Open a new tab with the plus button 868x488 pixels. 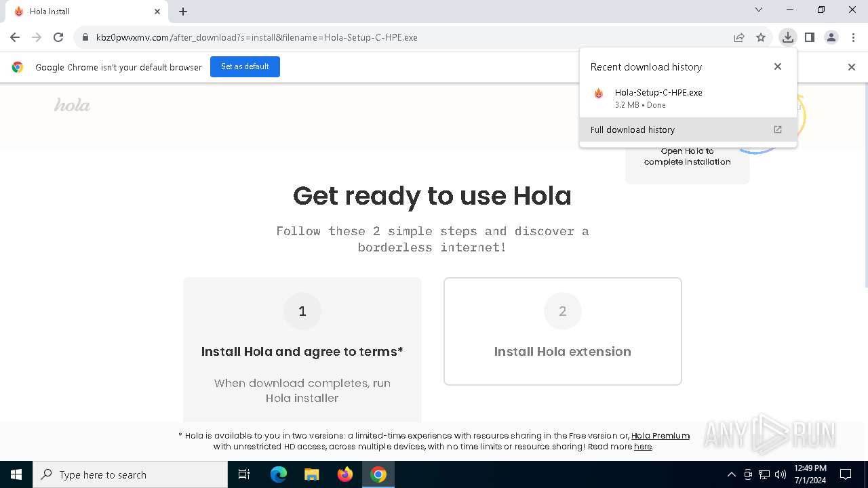click(x=183, y=12)
